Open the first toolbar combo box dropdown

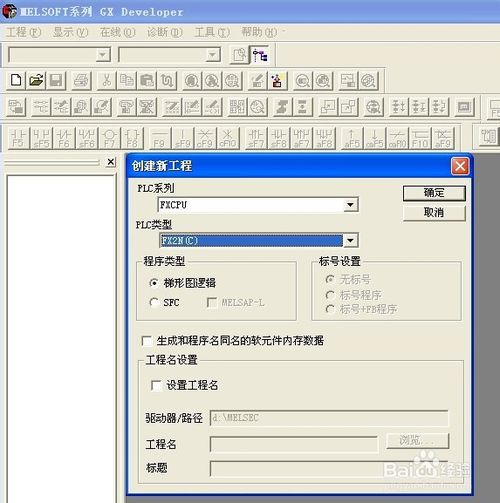click(103, 55)
